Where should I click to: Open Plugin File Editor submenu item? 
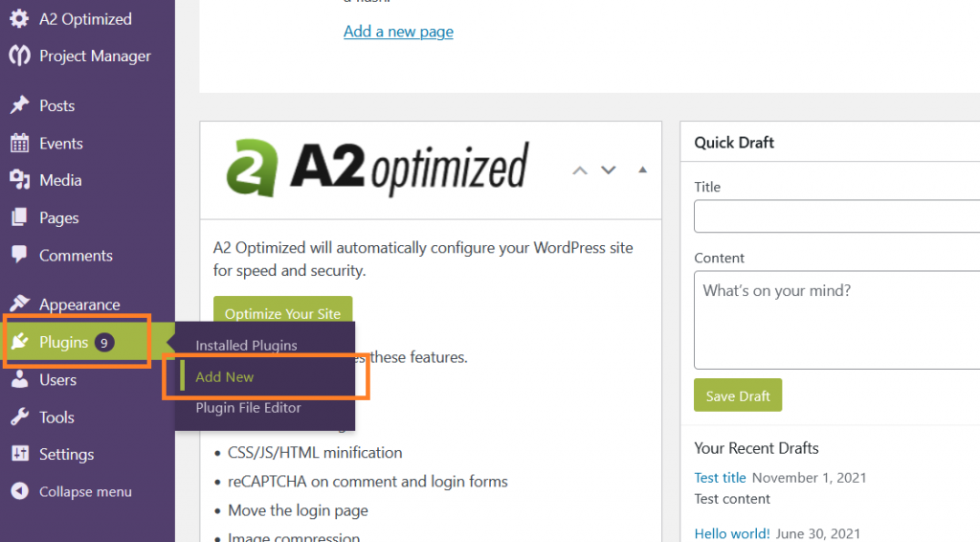point(248,408)
